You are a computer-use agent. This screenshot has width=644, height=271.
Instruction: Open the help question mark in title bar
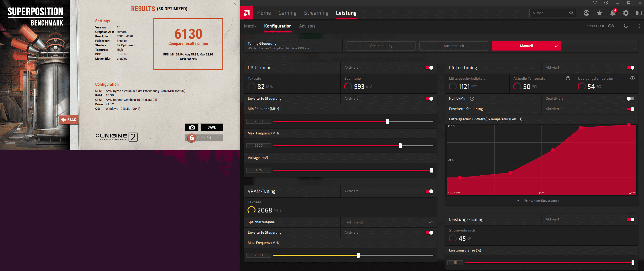606,3
